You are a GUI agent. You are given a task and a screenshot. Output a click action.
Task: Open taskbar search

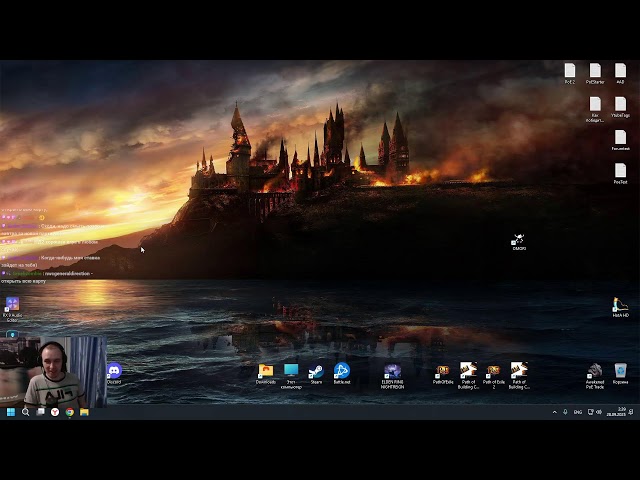(x=25, y=412)
